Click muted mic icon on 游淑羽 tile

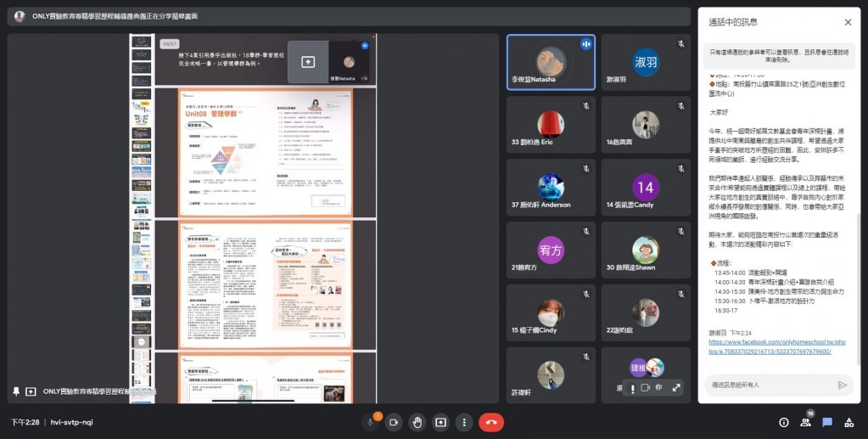coord(680,44)
